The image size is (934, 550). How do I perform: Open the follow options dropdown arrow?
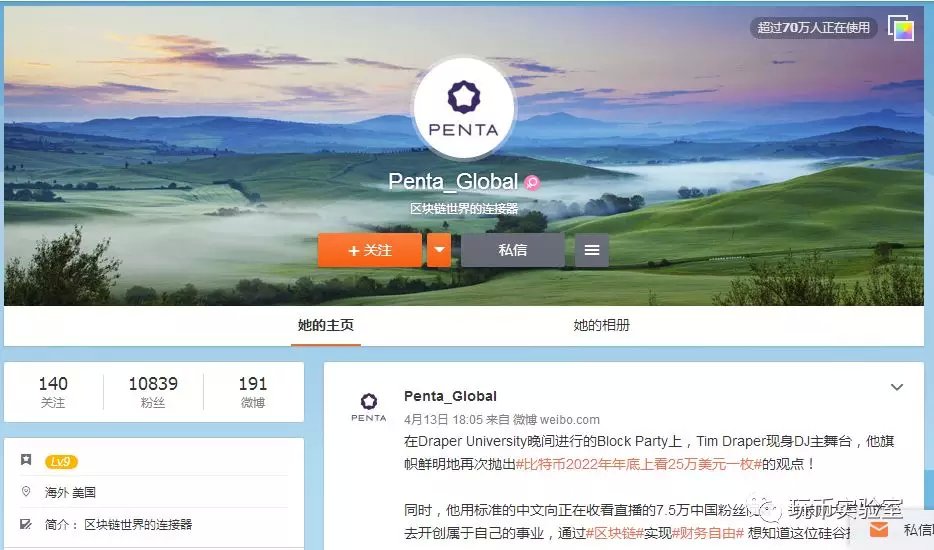click(x=439, y=250)
